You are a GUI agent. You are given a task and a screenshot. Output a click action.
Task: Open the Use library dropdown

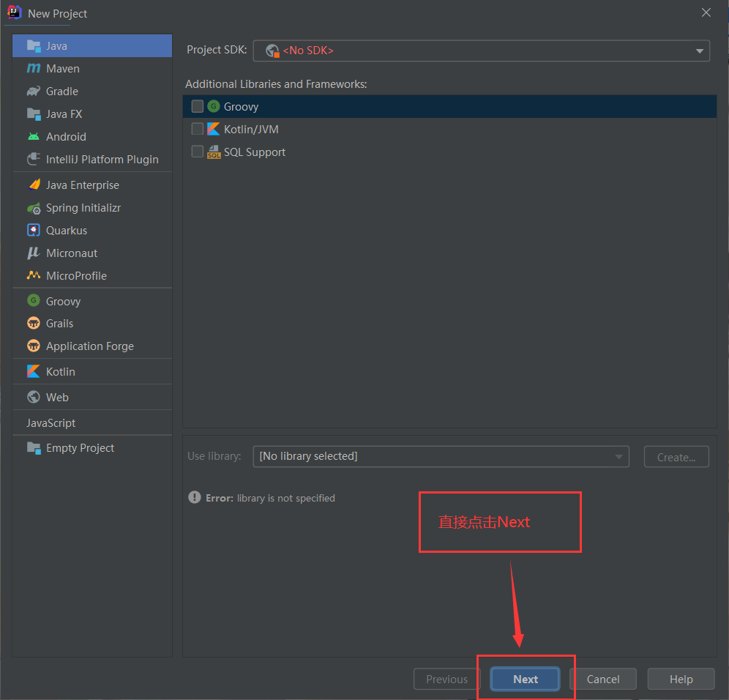pyautogui.click(x=441, y=456)
